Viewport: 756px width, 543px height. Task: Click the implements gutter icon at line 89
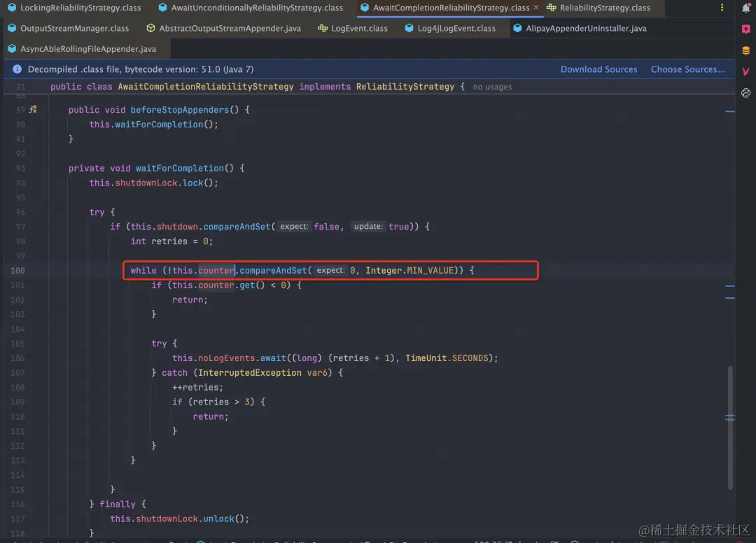point(33,110)
